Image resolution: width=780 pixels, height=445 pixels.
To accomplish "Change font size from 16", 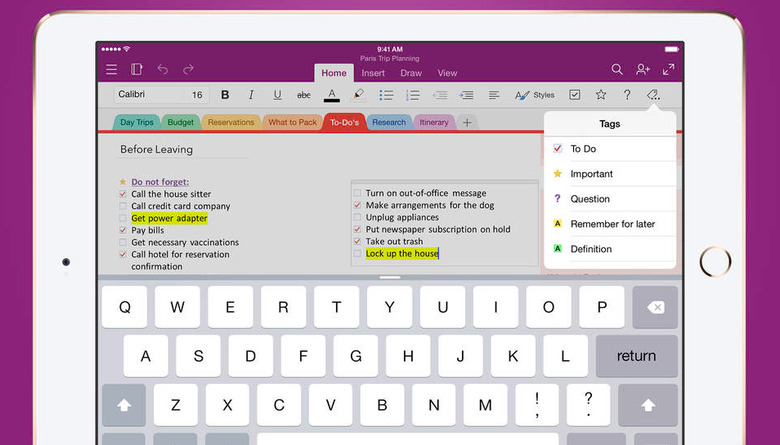I will (197, 95).
